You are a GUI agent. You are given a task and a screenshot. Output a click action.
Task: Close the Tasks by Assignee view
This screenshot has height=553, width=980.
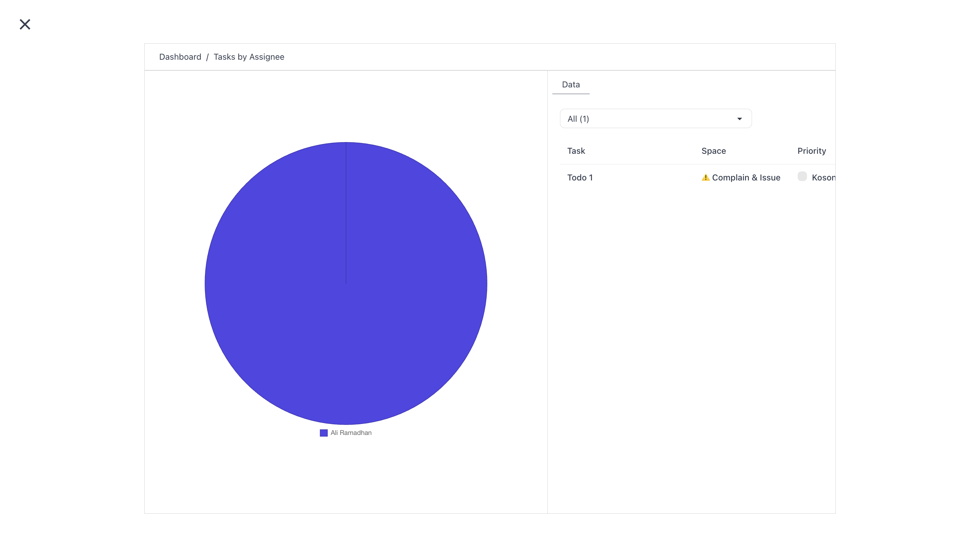pyautogui.click(x=25, y=24)
